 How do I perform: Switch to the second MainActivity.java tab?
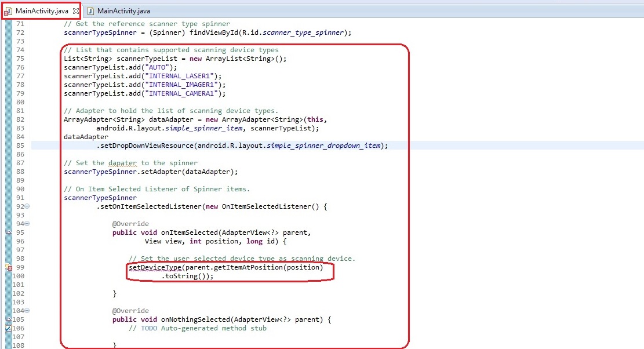click(125, 12)
